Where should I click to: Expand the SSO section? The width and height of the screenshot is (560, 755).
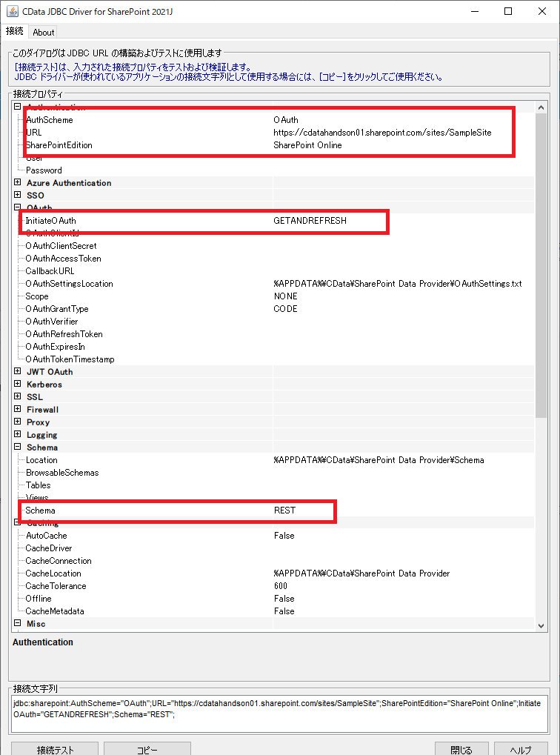point(17,195)
